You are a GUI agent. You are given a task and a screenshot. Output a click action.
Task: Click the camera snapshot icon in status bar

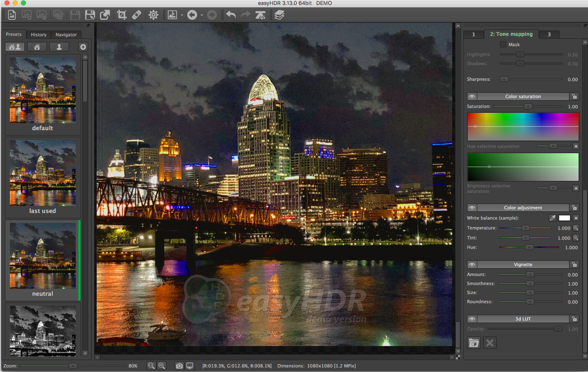[x=179, y=366]
